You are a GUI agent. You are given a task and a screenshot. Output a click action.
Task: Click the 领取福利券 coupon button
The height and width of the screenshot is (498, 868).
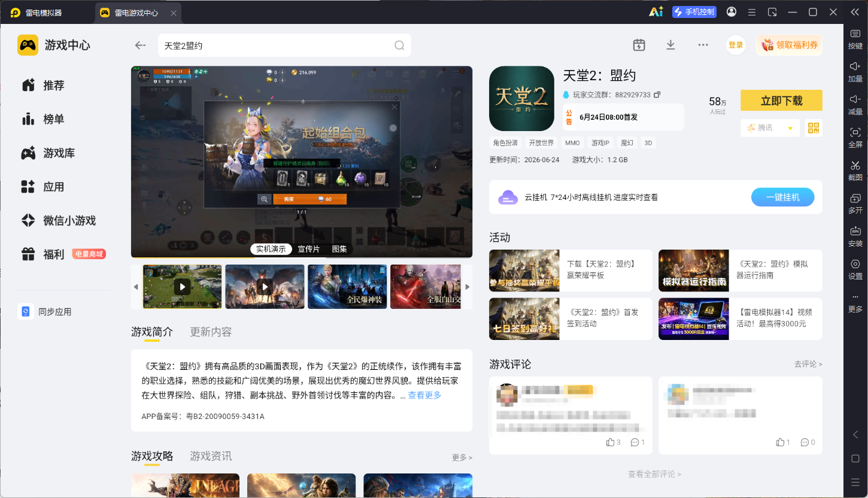click(x=789, y=45)
